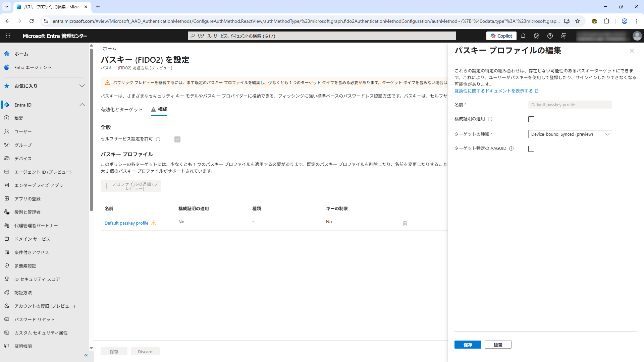Open the 互換性に関するドキュメントを表示する link
644x362 pixels.
493,91
